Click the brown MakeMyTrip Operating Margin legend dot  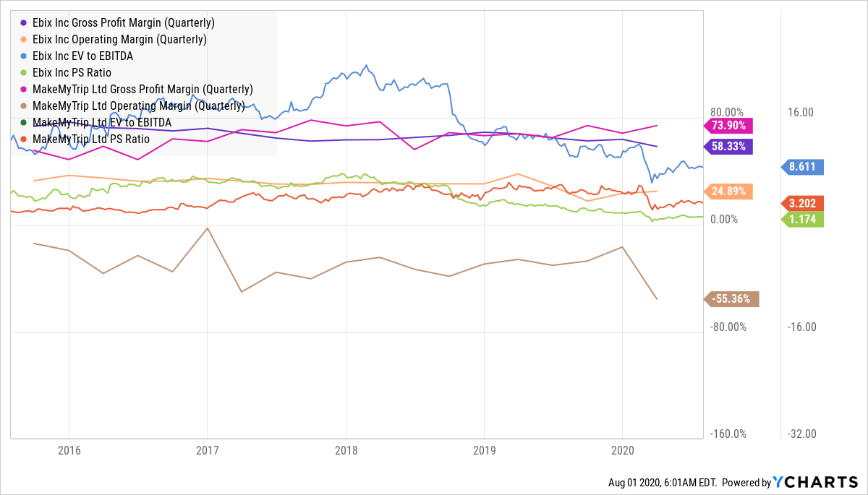(23, 106)
